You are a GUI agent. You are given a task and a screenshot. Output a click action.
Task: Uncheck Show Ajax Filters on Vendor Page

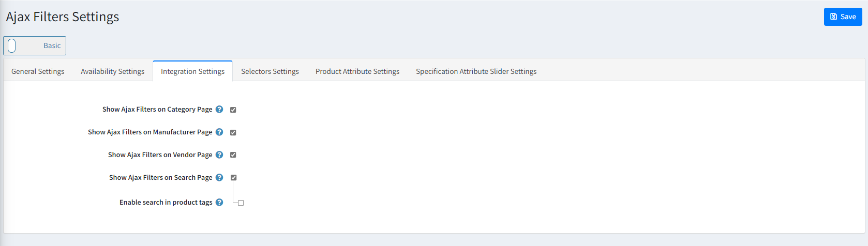233,155
